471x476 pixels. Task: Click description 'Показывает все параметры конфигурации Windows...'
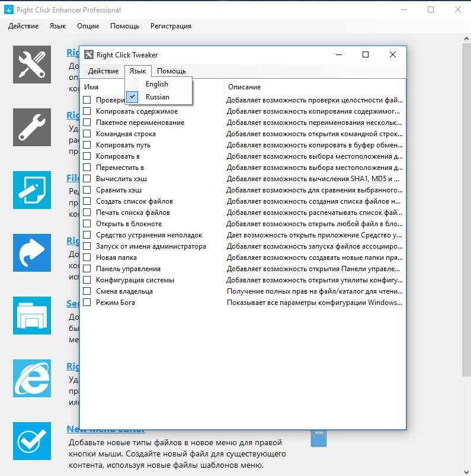pyautogui.click(x=315, y=303)
